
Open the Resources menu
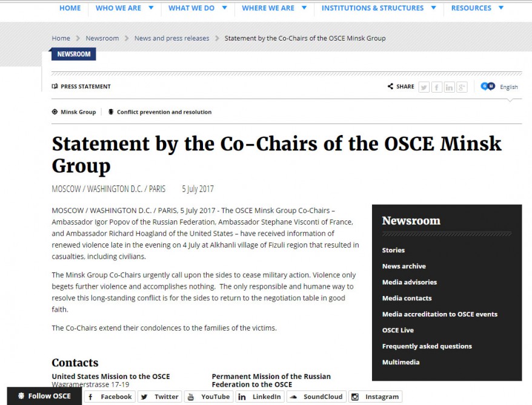(471, 8)
